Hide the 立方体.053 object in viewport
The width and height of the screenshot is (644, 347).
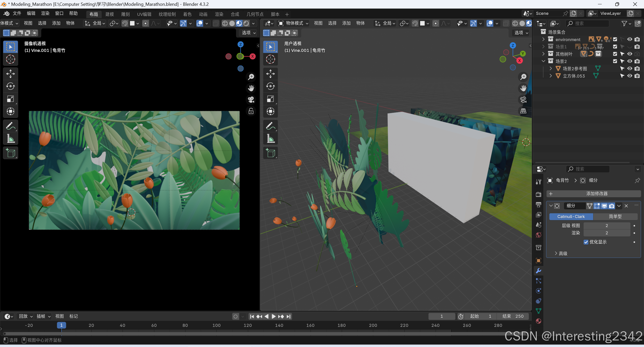click(630, 76)
